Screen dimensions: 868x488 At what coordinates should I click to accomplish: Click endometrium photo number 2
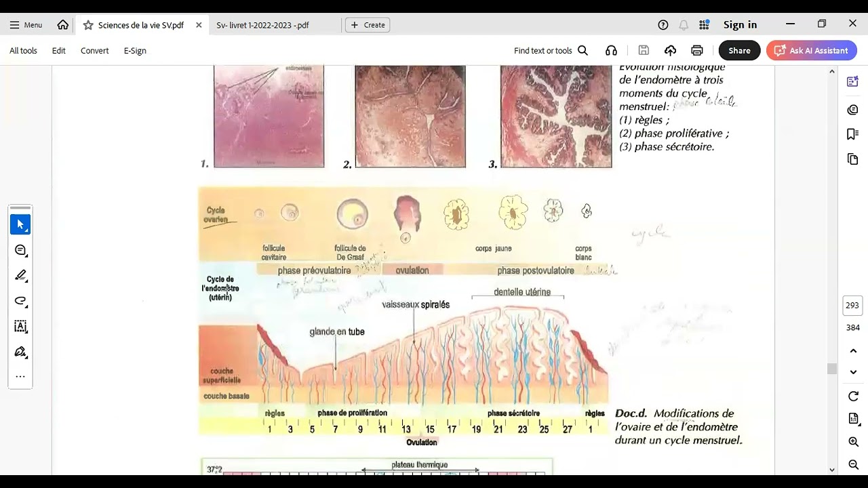pos(410,116)
